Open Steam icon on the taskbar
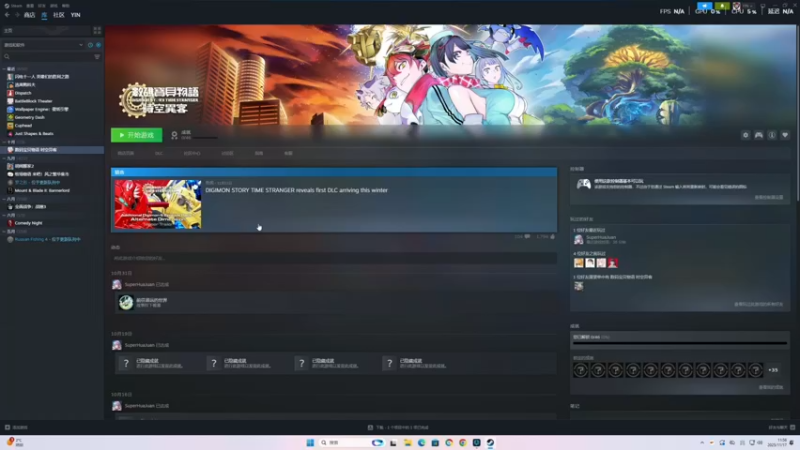The width and height of the screenshot is (800, 450). (490, 442)
